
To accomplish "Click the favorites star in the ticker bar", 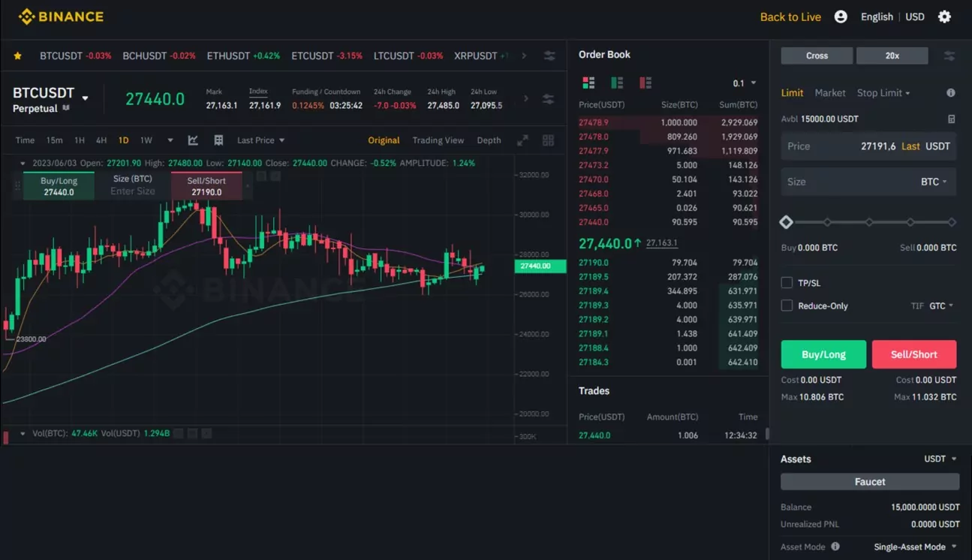I will click(18, 56).
